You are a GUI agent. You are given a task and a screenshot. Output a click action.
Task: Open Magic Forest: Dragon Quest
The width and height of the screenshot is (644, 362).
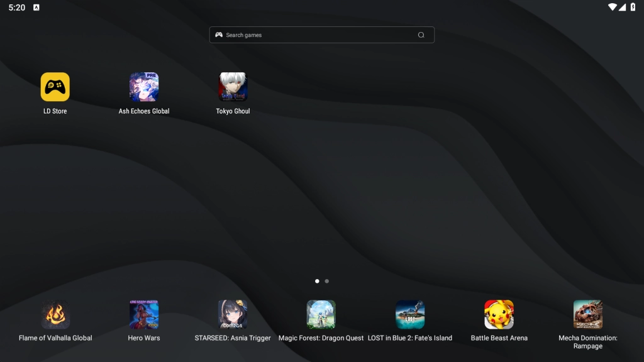point(321,314)
